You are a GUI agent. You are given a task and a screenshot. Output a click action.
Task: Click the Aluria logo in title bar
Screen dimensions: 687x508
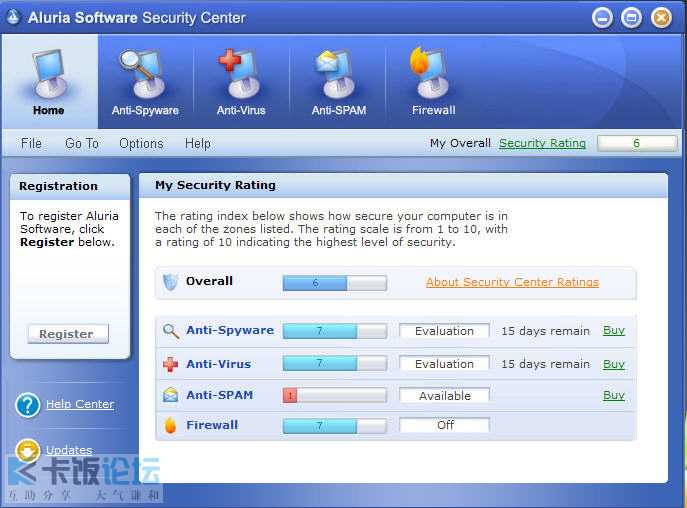coord(14,18)
